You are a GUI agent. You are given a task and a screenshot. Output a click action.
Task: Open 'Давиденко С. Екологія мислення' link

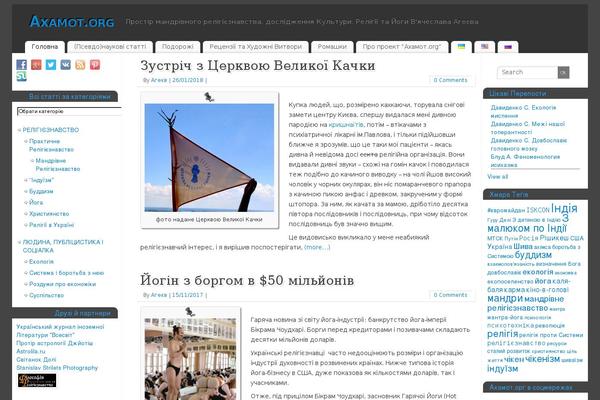tap(523, 111)
